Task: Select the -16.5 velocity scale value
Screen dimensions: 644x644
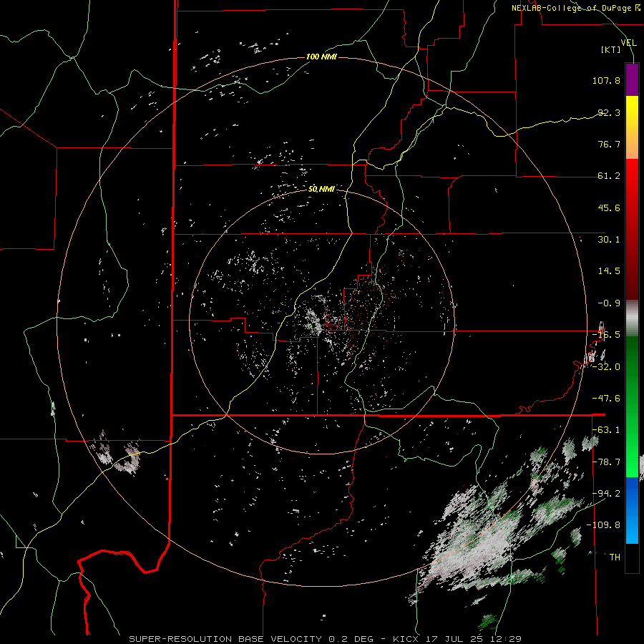Action: [x=606, y=335]
